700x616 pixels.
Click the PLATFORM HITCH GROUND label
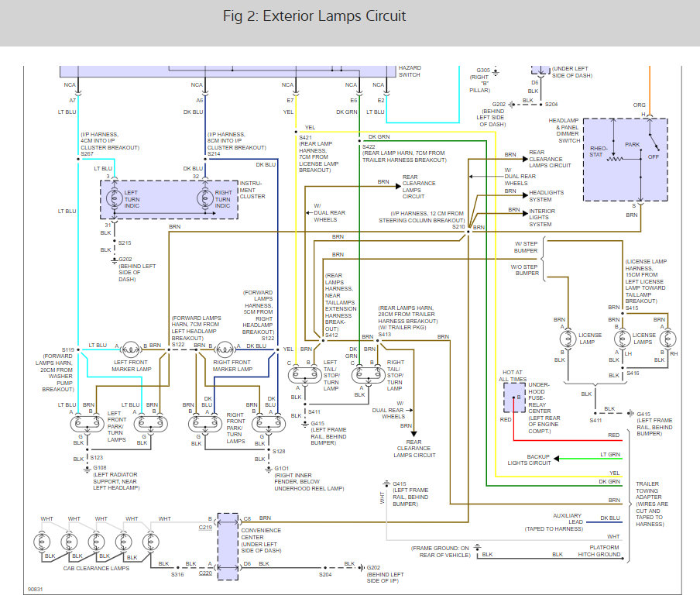(x=599, y=551)
